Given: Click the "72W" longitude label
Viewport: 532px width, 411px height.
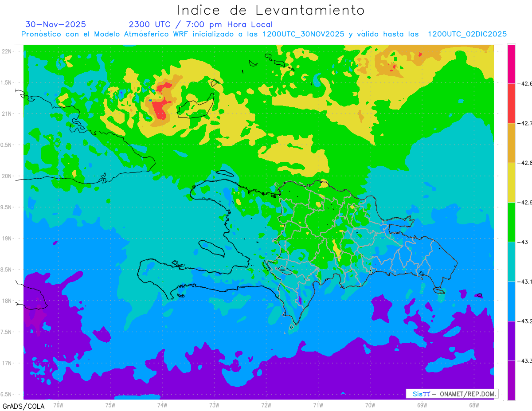Looking at the screenshot, I should point(266,405).
